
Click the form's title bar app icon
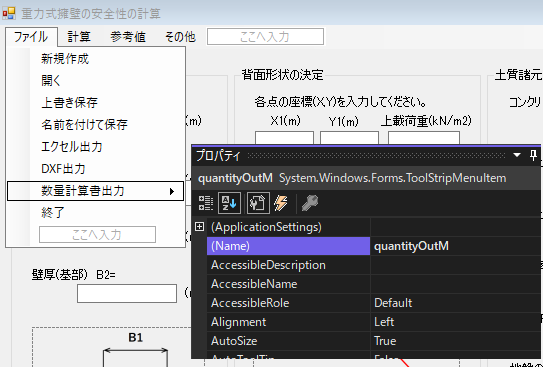tap(9, 13)
